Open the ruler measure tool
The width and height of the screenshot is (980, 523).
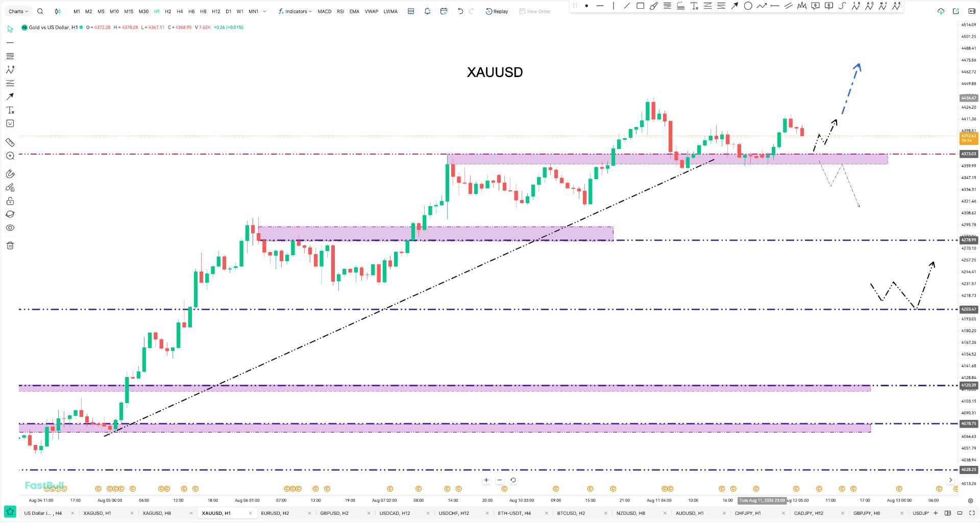coord(10,142)
